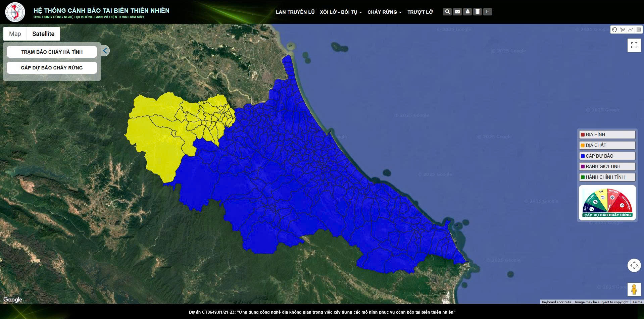Open Google's Terms link
644x319 pixels.
coord(637,302)
